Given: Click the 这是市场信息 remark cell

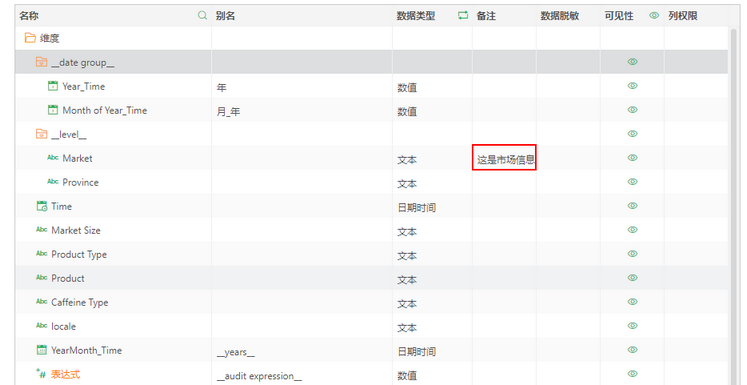Looking at the screenshot, I should click(x=505, y=158).
